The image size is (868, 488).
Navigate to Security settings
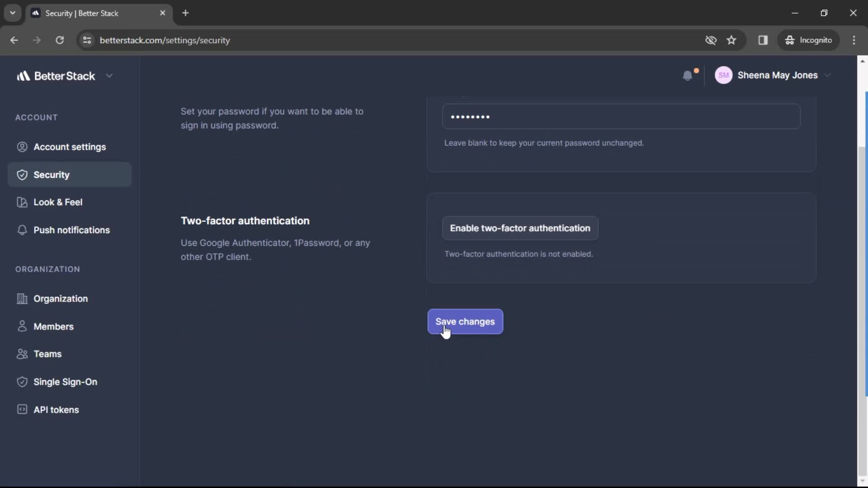click(51, 174)
